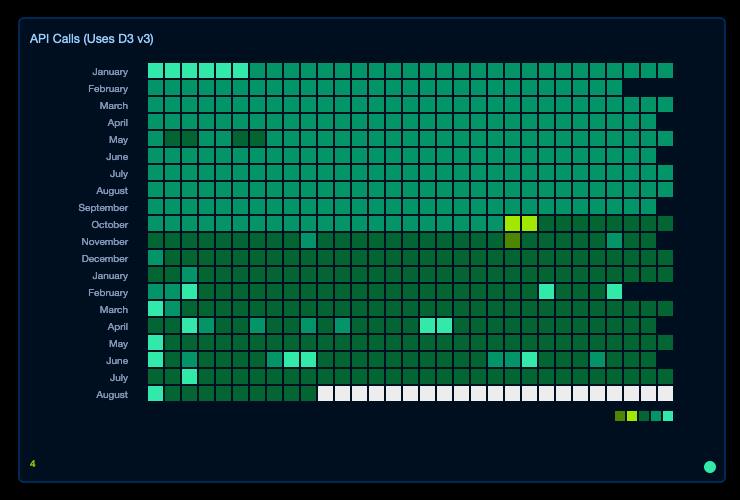Select the left lime cell in October row
The height and width of the screenshot is (500, 740).
pyautogui.click(x=512, y=224)
